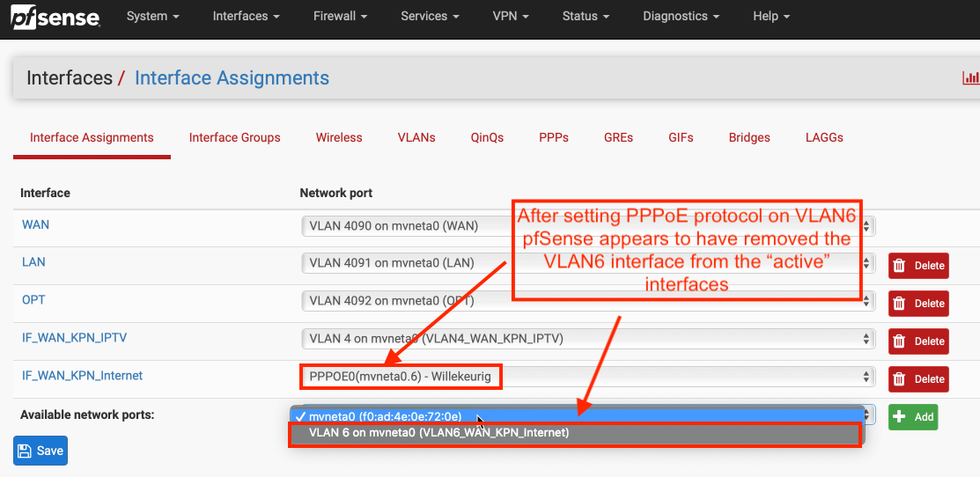
Task: Open the IF_WAN_KPN_Internet PPPOE0 port dropdown
Action: [x=588, y=377]
